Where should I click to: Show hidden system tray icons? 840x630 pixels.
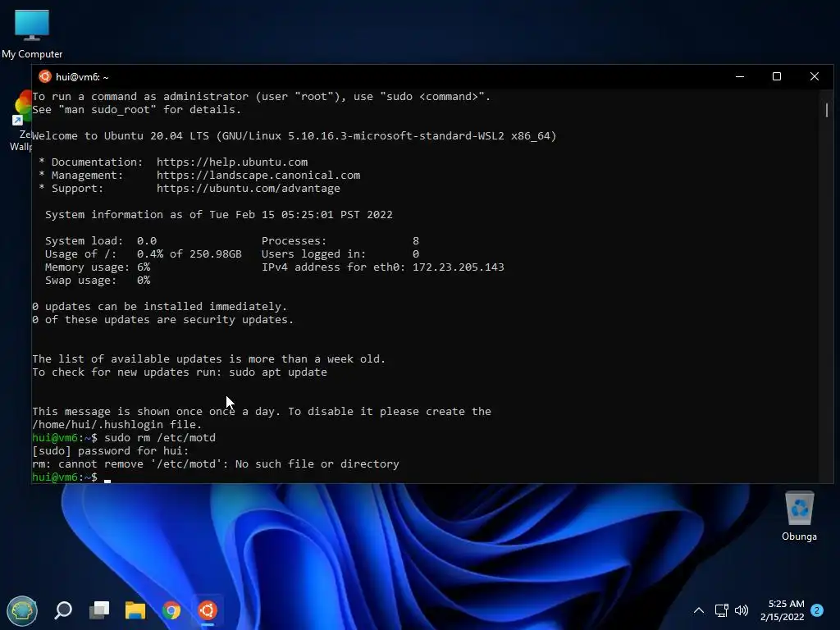click(699, 610)
